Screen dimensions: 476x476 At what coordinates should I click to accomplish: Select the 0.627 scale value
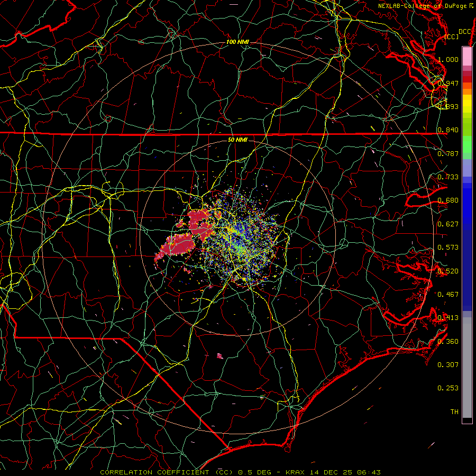[448, 224]
